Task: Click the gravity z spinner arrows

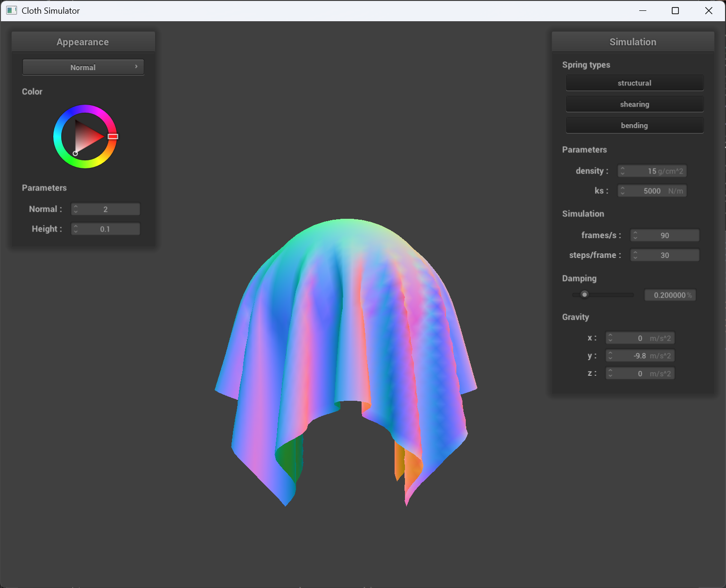Action: (x=610, y=373)
